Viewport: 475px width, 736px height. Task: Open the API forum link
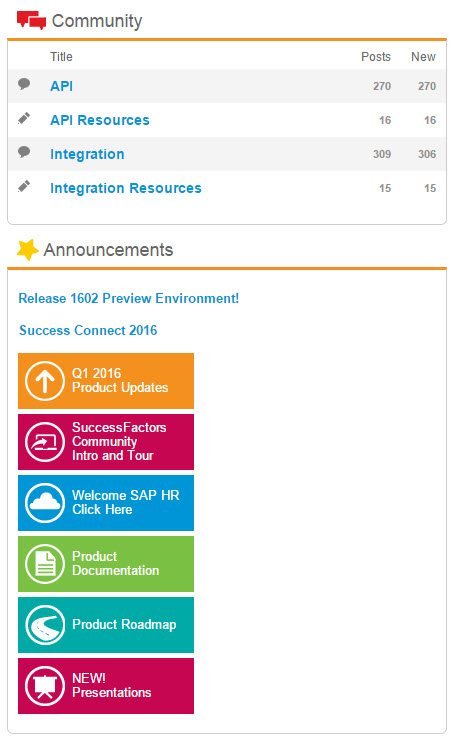point(61,86)
